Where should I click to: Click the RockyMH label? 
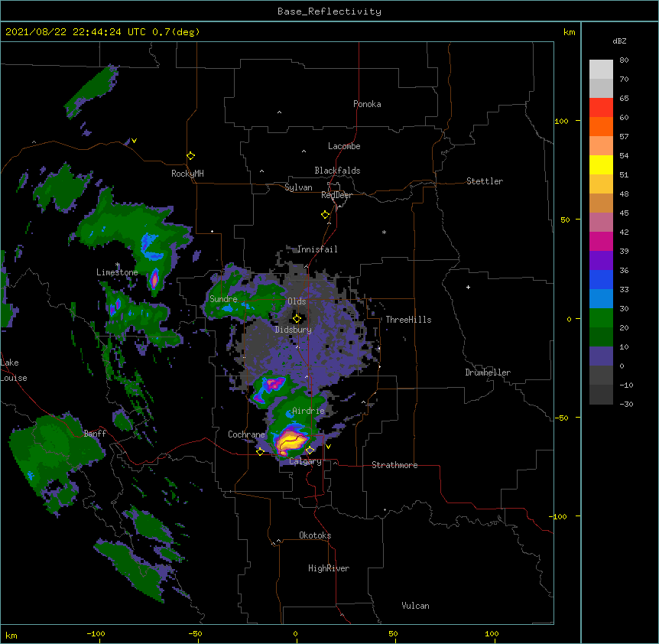pyautogui.click(x=187, y=174)
